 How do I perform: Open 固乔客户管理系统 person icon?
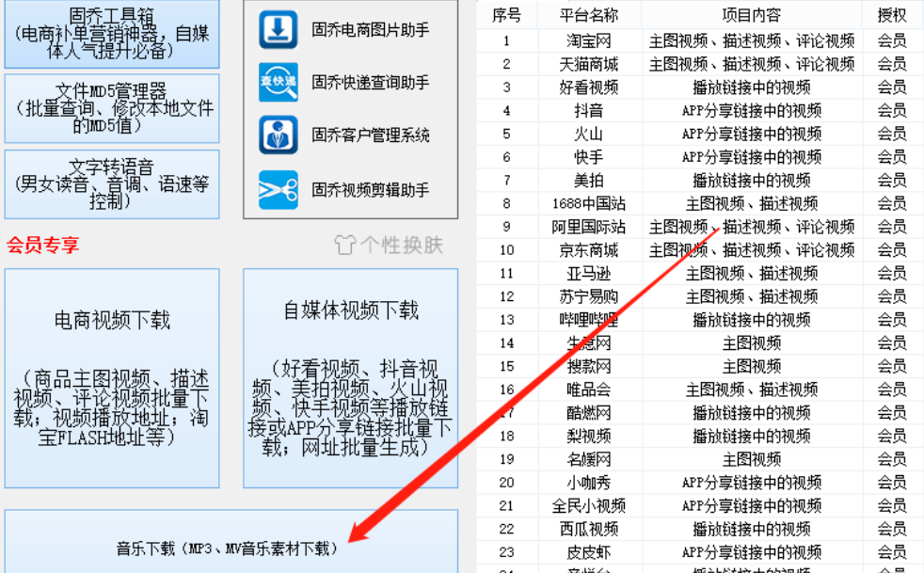pyautogui.click(x=279, y=135)
